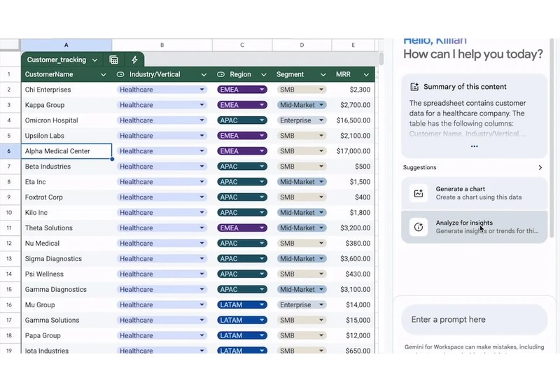Open the Industry/Vertical column header dropdown
The height and width of the screenshot is (392, 560).
pos(204,75)
